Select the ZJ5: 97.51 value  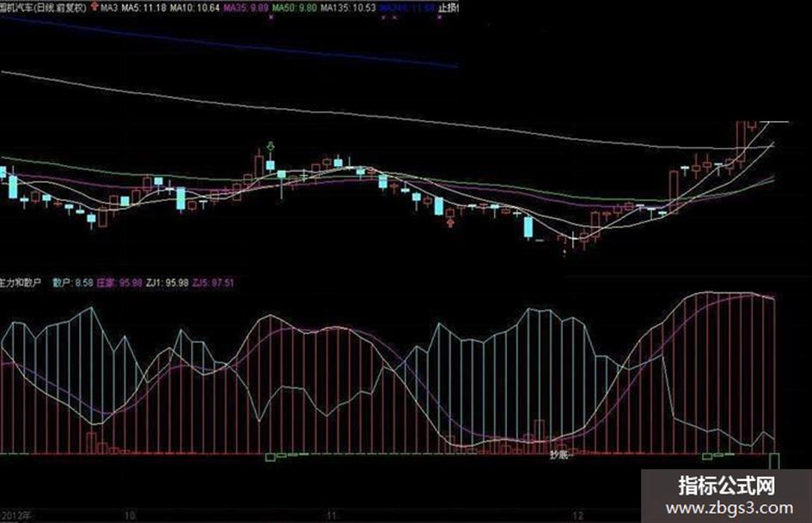[x=213, y=283]
